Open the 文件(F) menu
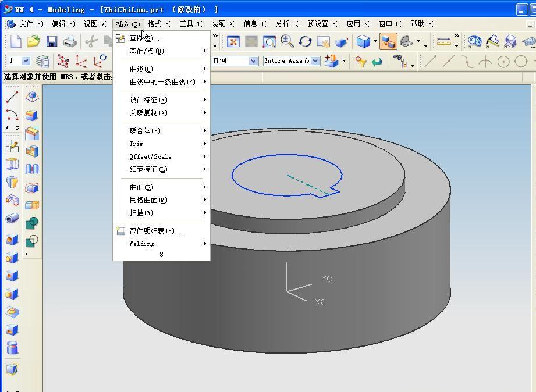Screen dimensions: 536x392 pyautogui.click(x=31, y=24)
